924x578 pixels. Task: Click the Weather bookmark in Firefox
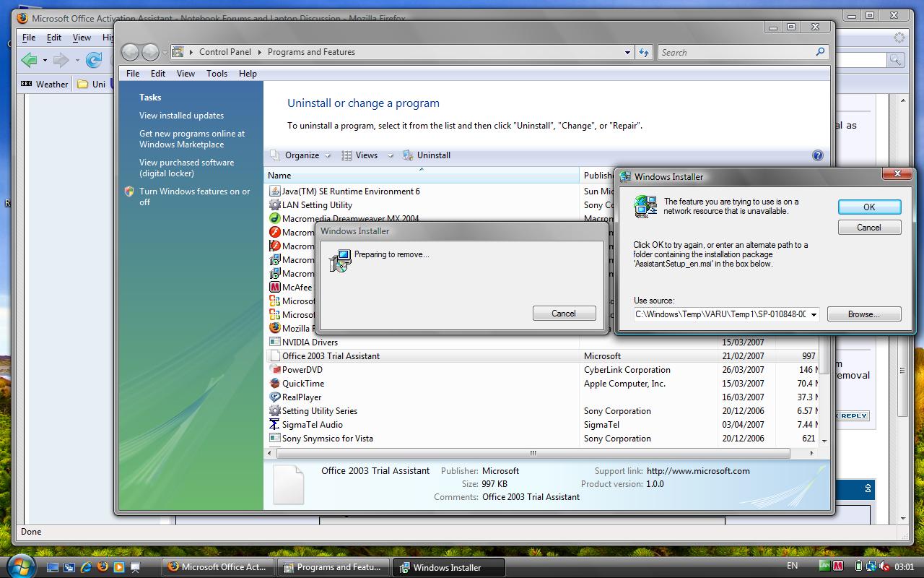pos(45,85)
